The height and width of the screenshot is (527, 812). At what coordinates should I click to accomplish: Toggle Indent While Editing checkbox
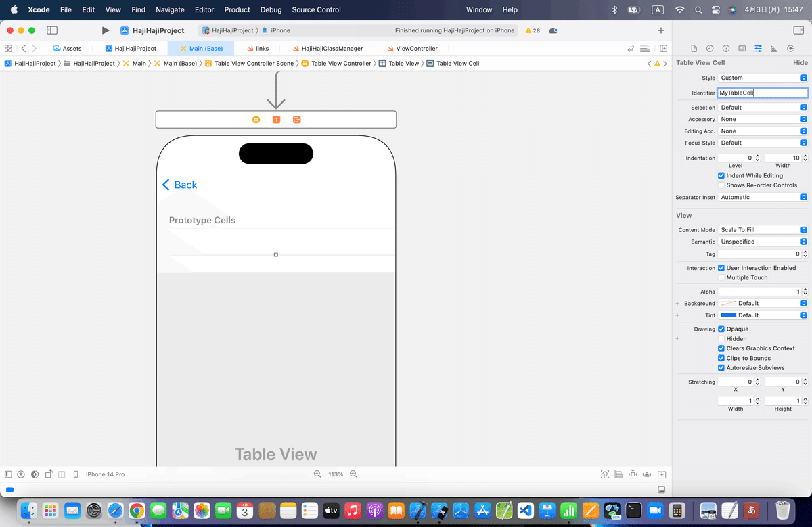(x=721, y=175)
